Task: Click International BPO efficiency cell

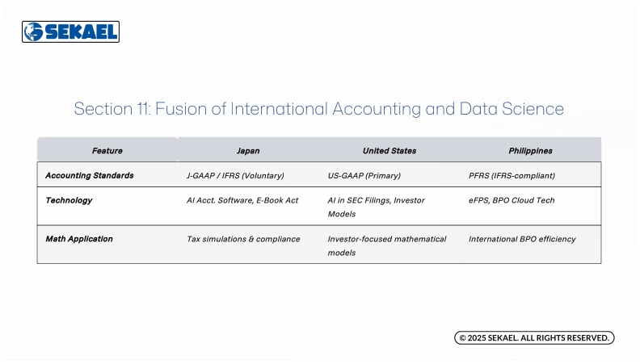Action: click(522, 239)
